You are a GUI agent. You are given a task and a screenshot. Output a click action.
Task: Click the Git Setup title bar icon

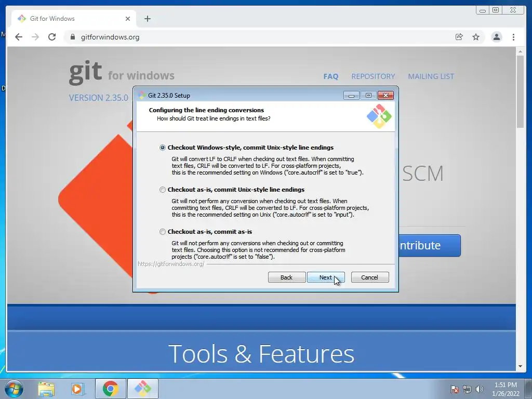142,96
